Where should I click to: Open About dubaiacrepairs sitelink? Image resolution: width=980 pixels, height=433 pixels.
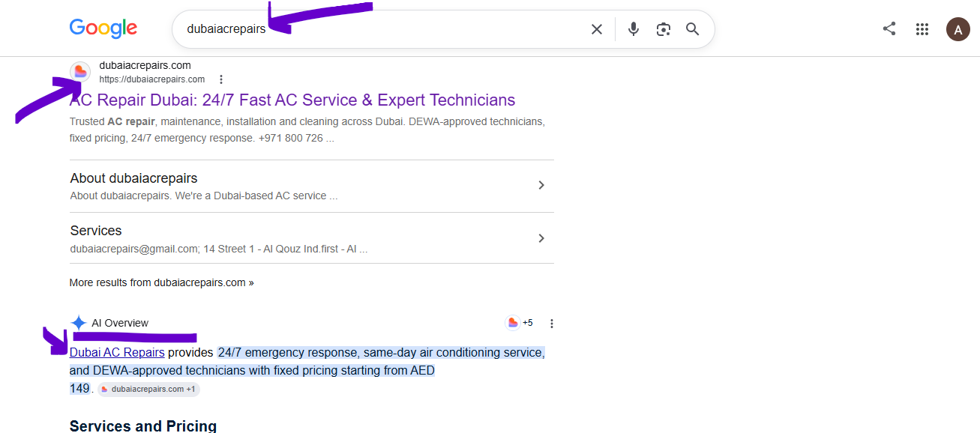[x=133, y=178]
